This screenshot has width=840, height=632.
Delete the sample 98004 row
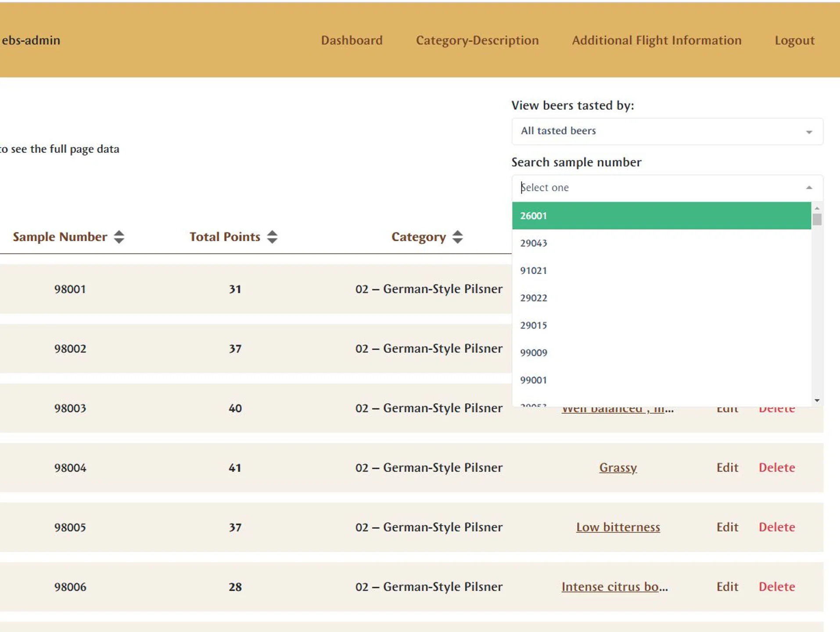(777, 467)
